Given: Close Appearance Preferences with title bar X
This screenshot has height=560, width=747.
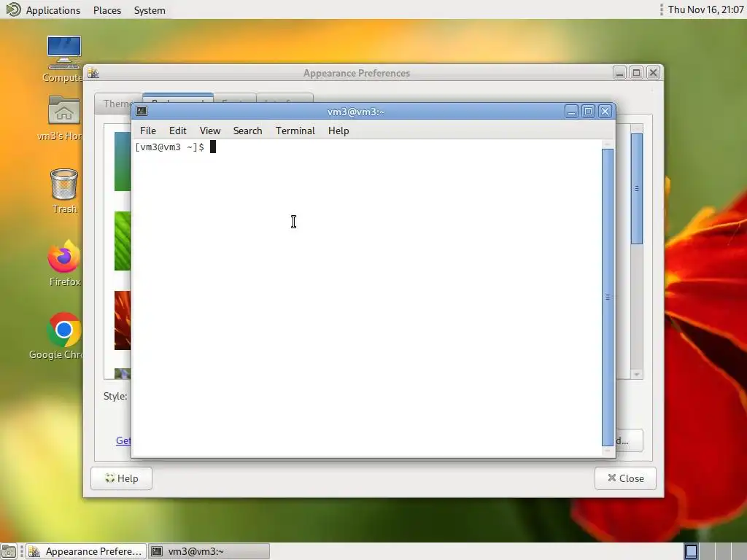Looking at the screenshot, I should [x=653, y=73].
